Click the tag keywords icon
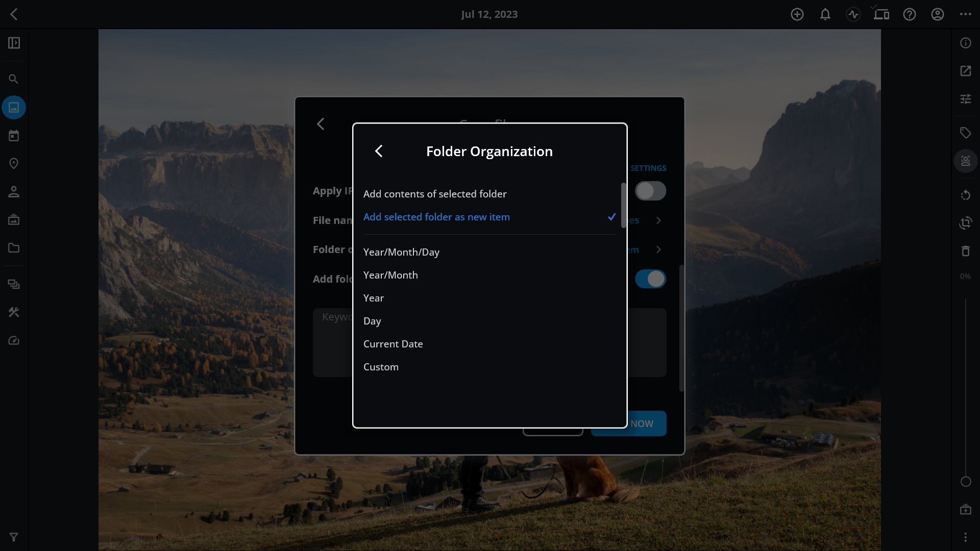 coord(965,133)
